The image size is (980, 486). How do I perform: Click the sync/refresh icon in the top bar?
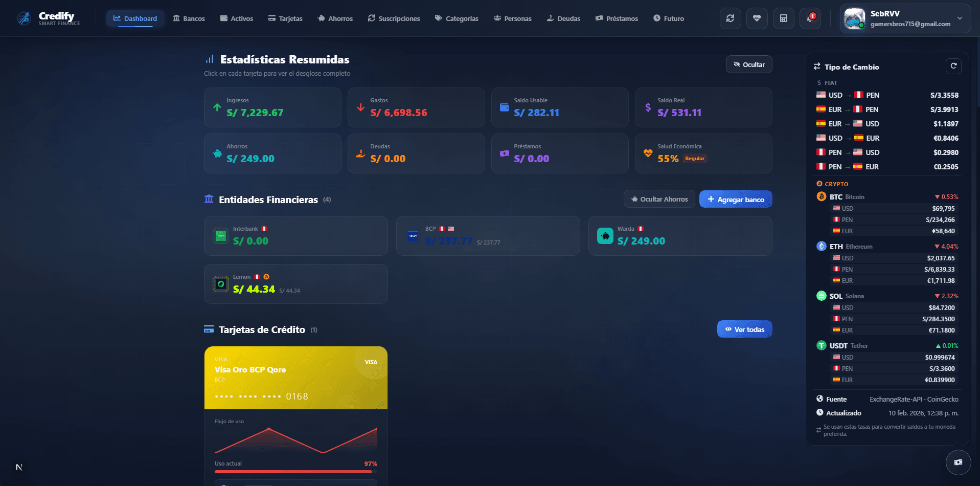click(730, 18)
